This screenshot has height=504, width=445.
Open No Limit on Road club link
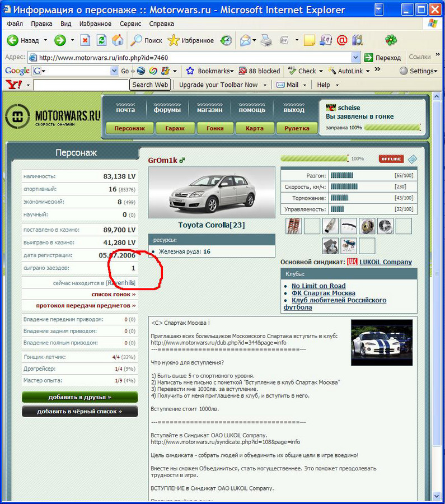coord(318,286)
